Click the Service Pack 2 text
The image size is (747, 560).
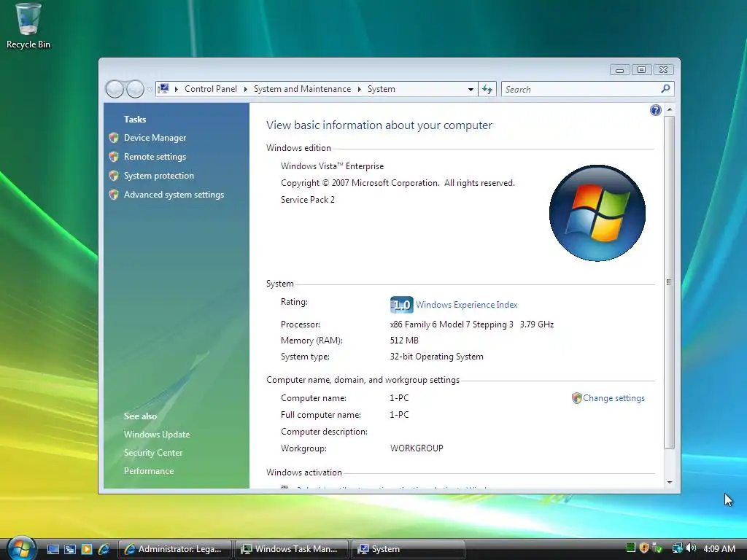[x=308, y=200]
